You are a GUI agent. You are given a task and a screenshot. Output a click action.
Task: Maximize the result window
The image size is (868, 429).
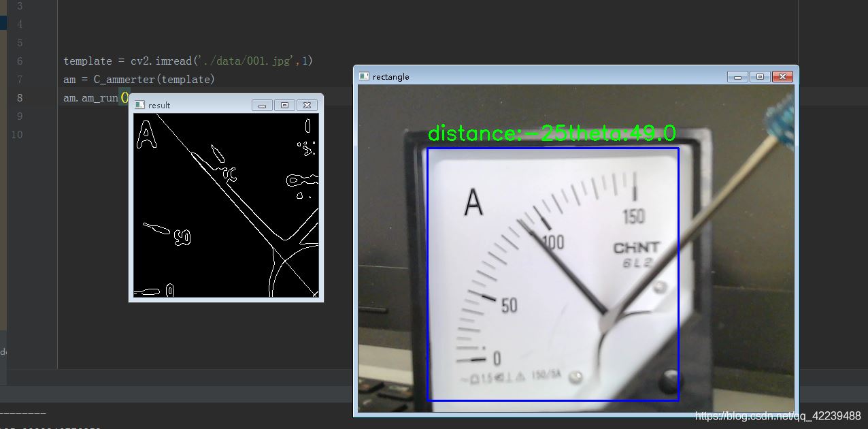pyautogui.click(x=284, y=105)
